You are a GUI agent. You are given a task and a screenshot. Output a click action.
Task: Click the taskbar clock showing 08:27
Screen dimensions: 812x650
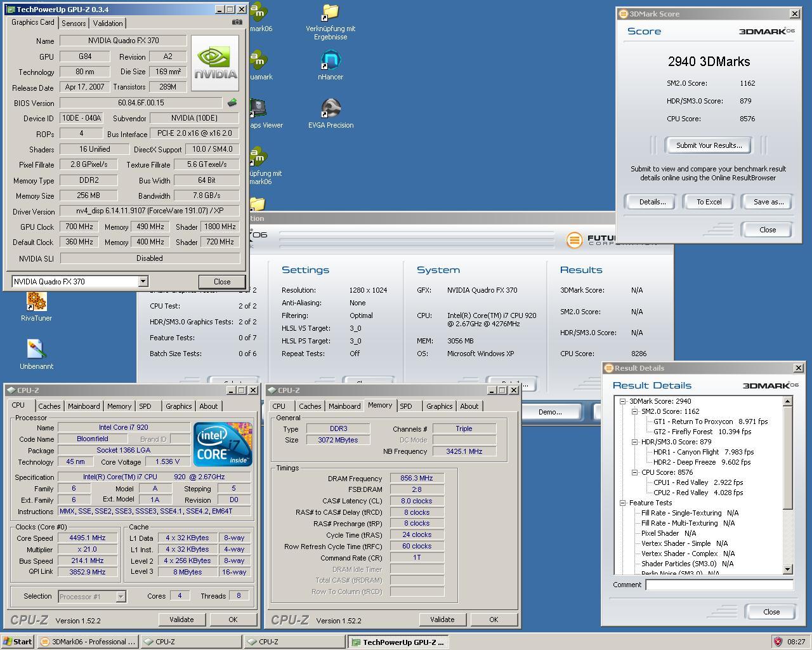[796, 642]
